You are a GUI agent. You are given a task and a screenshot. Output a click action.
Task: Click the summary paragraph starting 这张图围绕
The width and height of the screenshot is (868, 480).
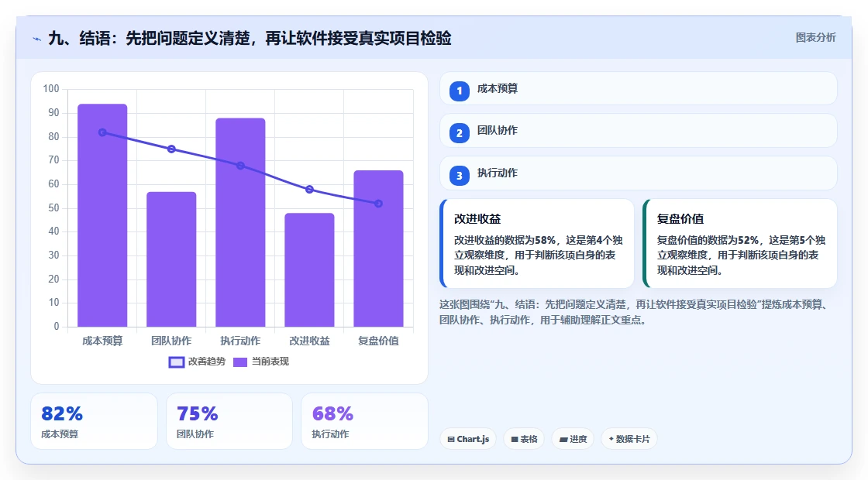click(x=635, y=312)
